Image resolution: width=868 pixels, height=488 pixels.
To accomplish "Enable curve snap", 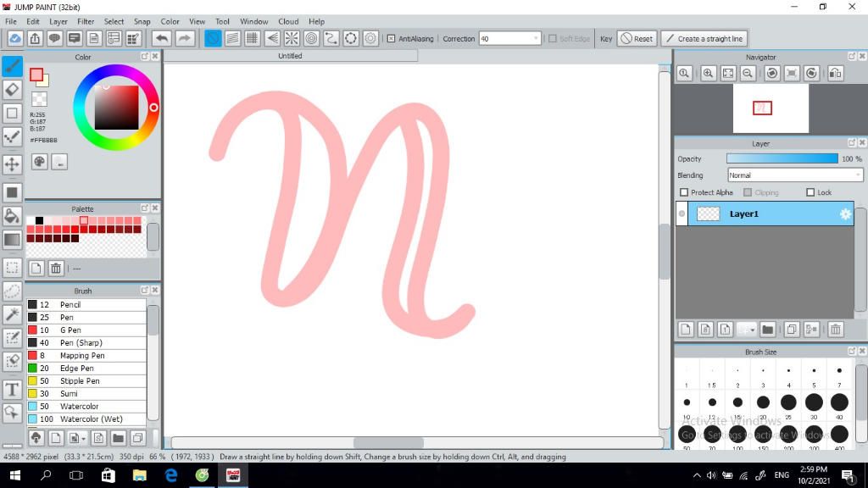I will [x=331, y=39].
